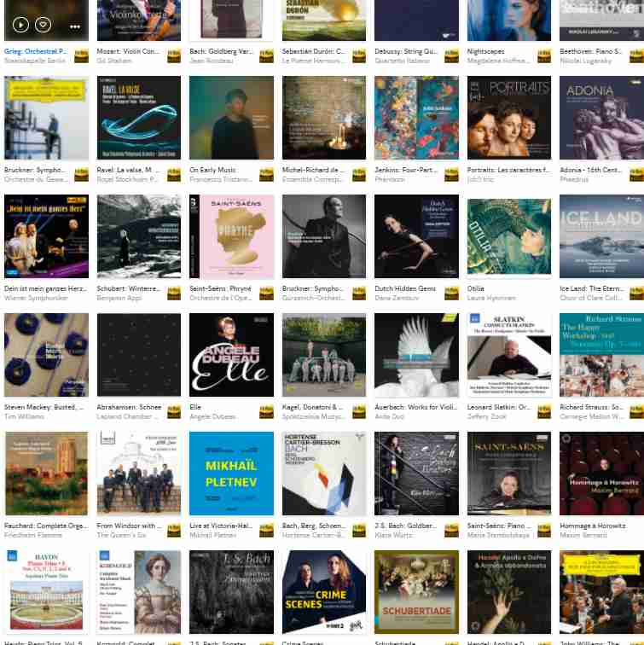Click Hi-Res badge beside Debussy: String Quartet
Viewport: 644px width, 645px height.
[x=451, y=56]
